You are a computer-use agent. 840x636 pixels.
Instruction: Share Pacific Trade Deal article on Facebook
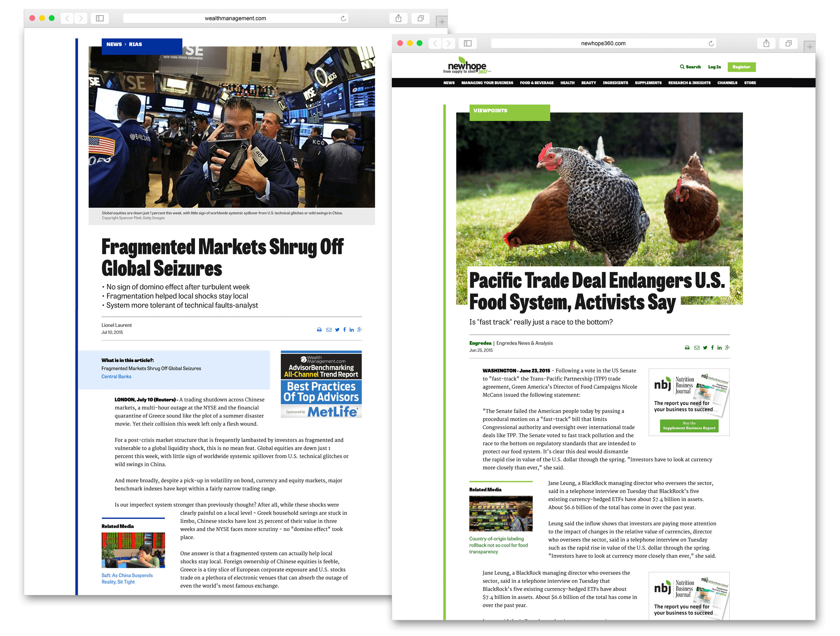click(712, 348)
